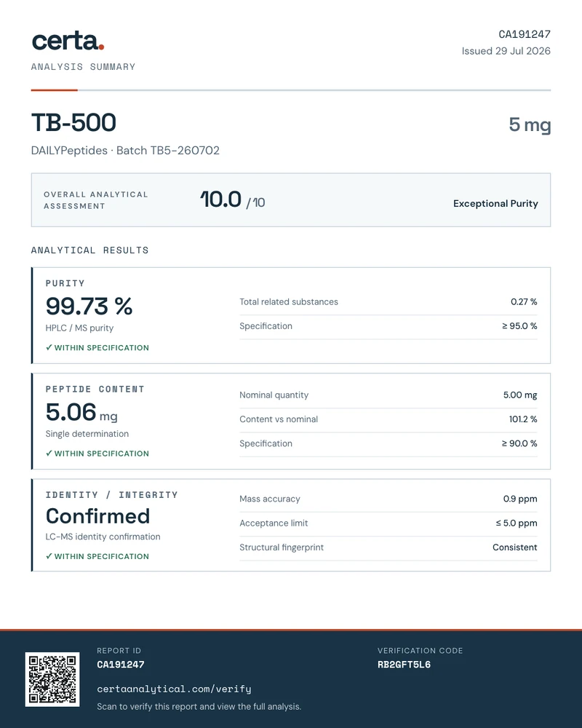Click the 10.0 /10 overall score
The height and width of the screenshot is (728, 582).
pyautogui.click(x=233, y=200)
